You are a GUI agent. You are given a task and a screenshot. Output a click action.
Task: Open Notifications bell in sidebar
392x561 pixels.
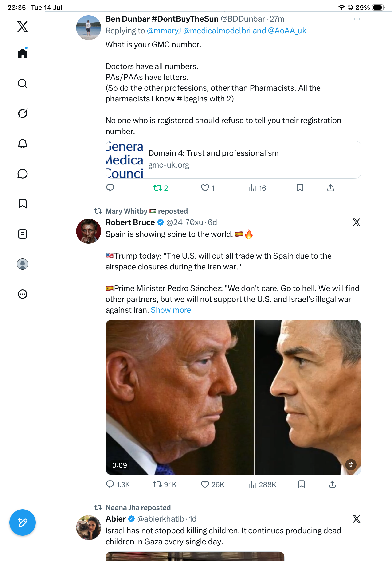click(23, 144)
